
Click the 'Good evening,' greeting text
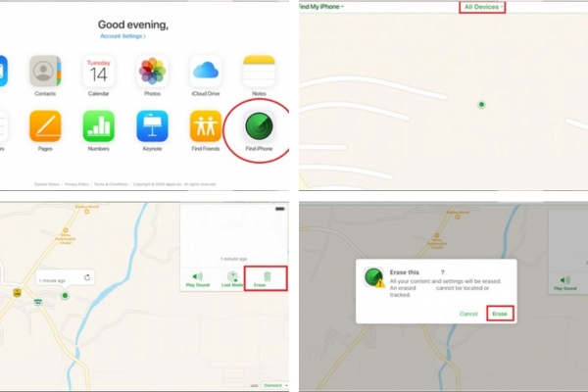(x=133, y=24)
